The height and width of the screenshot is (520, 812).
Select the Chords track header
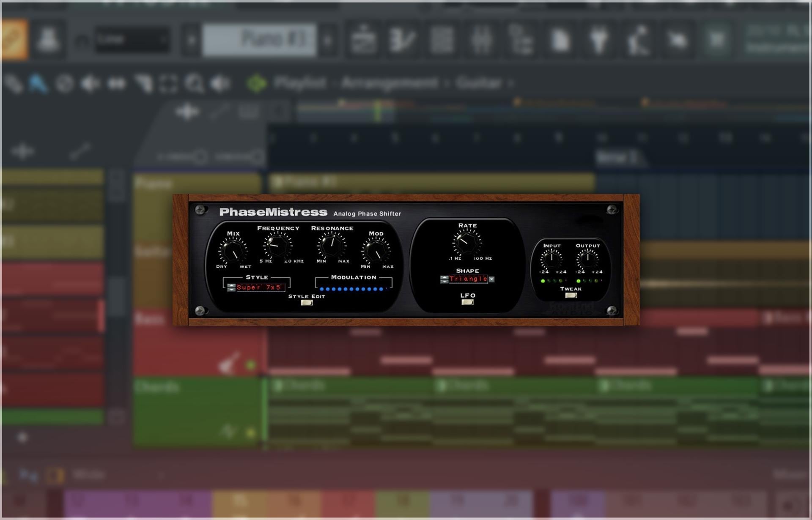(x=197, y=412)
